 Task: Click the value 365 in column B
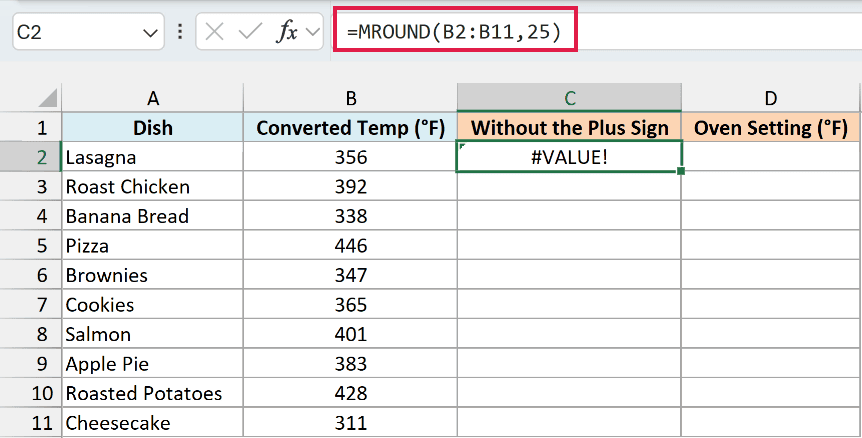pos(350,304)
